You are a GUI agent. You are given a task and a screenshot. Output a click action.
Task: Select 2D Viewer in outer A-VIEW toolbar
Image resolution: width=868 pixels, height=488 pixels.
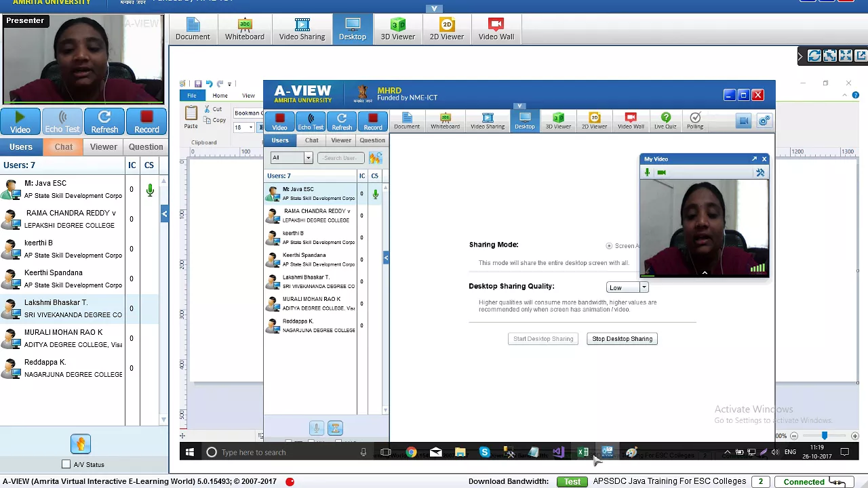point(446,29)
